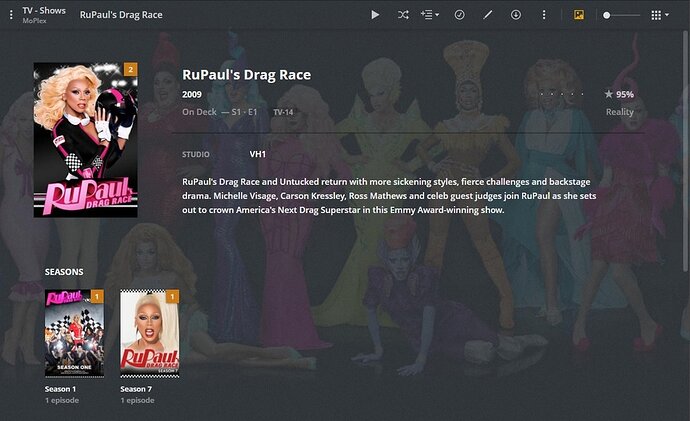
Task: Click the unwatched count badge on main poster
Action: click(131, 69)
